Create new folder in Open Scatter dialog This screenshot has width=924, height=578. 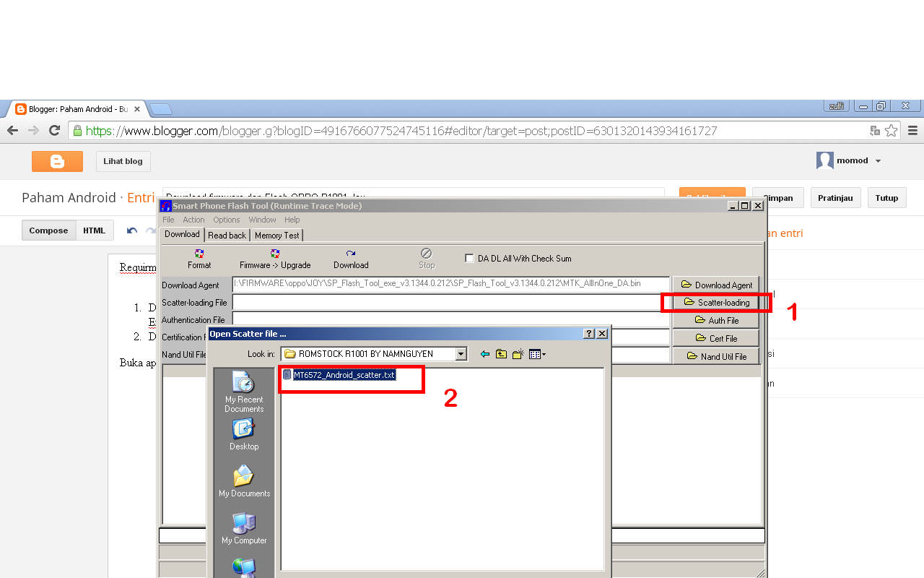point(518,354)
